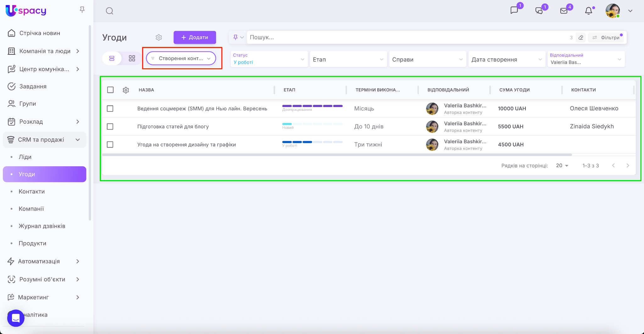Viewport: 644px width, 334px height.
Task: Open the Етап filter dropdown
Action: click(348, 59)
